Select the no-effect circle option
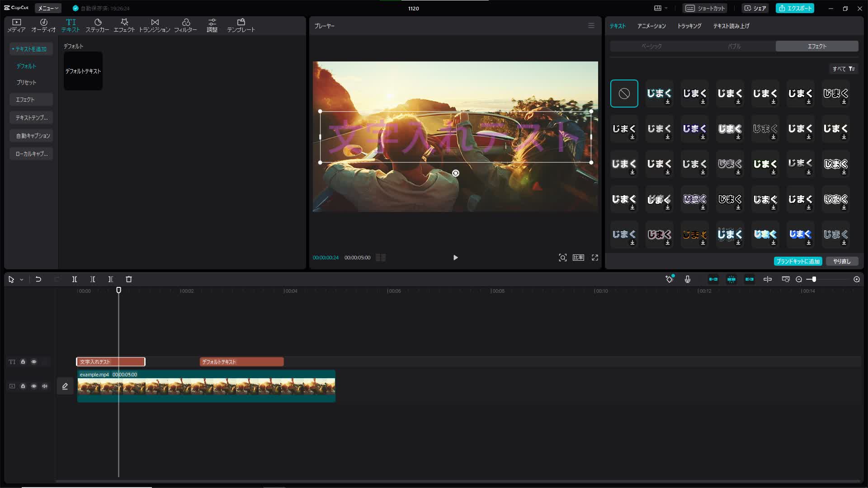The image size is (868, 488). click(x=624, y=94)
